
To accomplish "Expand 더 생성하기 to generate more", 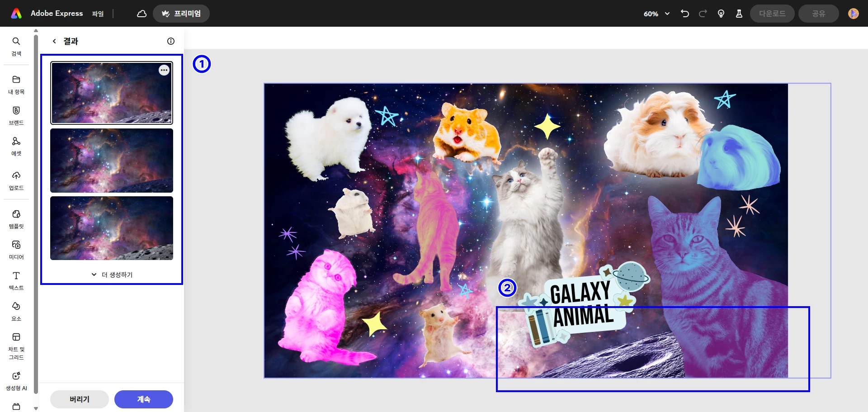I will click(112, 275).
